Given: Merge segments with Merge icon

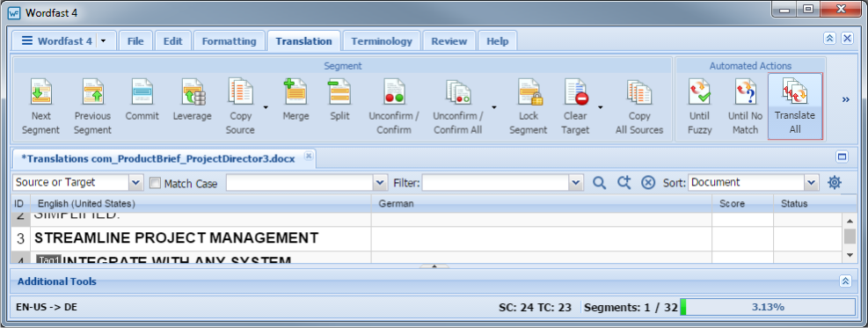Looking at the screenshot, I should [x=295, y=91].
